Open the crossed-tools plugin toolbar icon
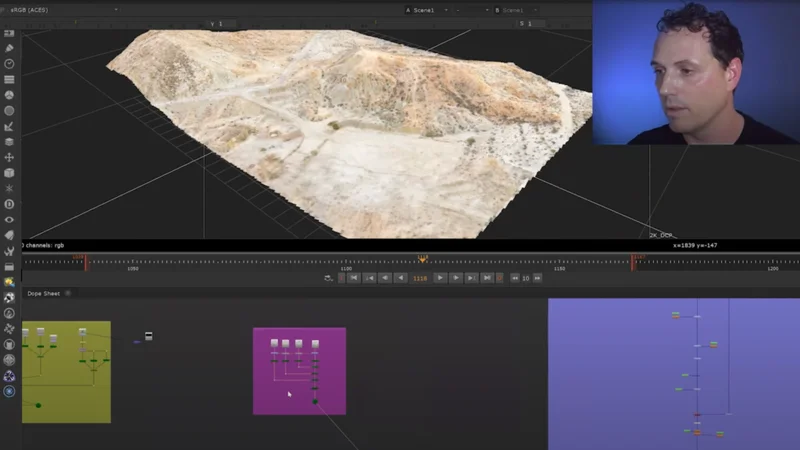 [x=9, y=329]
